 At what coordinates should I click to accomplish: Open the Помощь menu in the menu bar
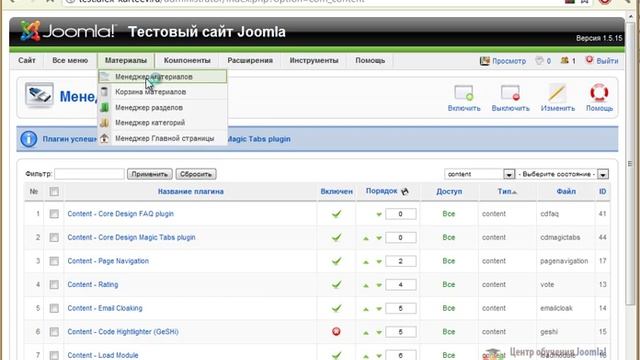(x=370, y=60)
